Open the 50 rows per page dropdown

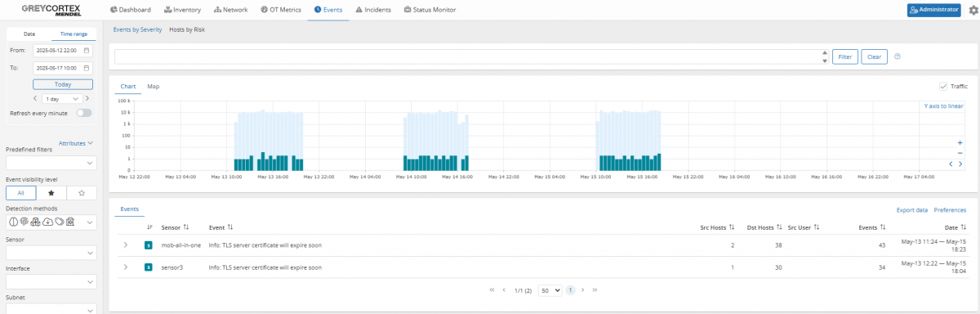[550, 290]
